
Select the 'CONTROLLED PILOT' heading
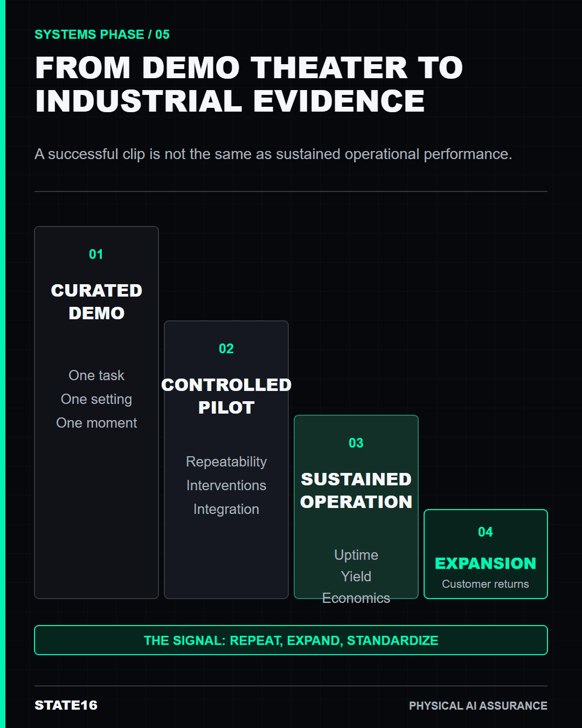click(226, 396)
